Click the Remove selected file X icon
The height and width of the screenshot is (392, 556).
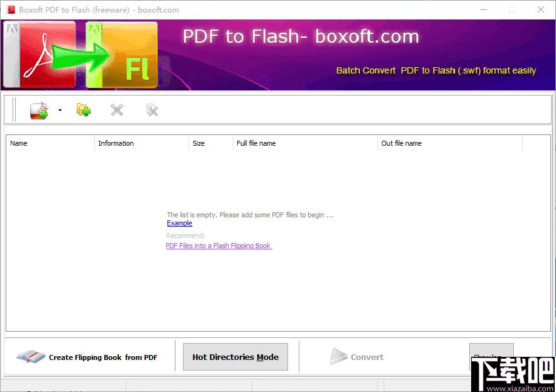pos(116,110)
